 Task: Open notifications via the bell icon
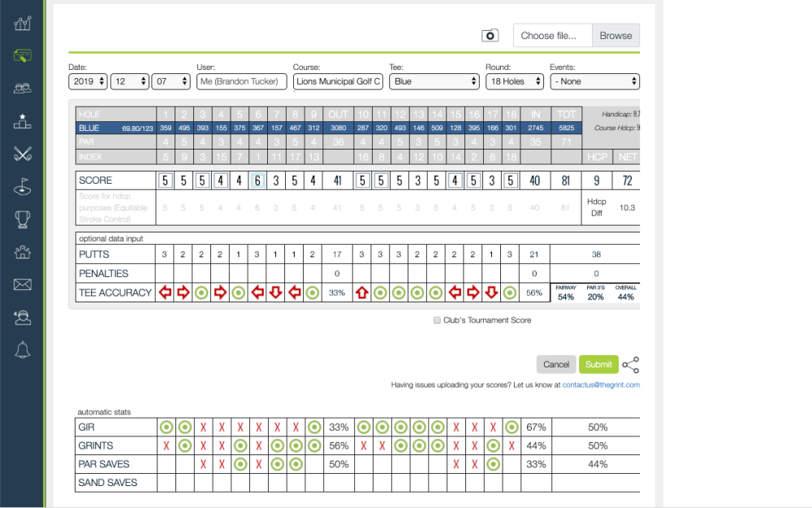point(22,350)
